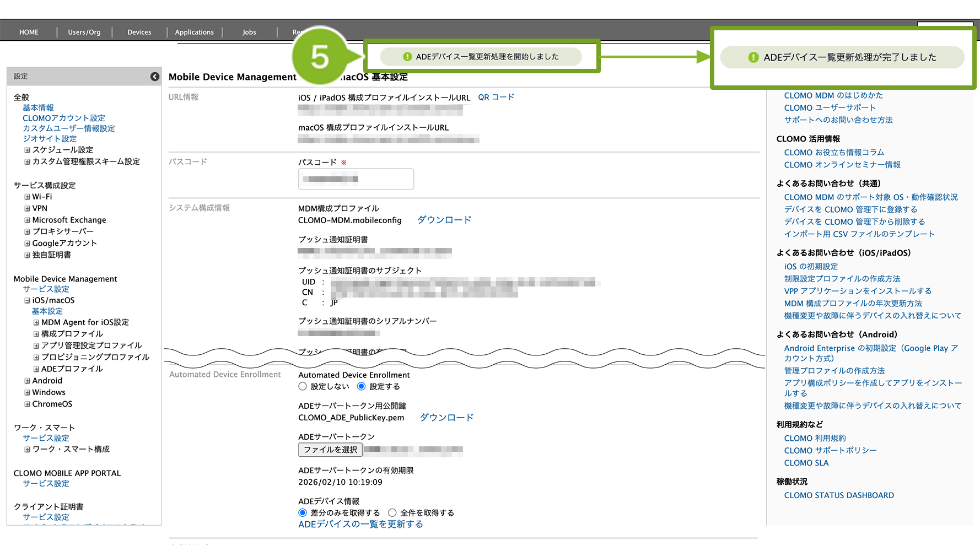Image resolution: width=980 pixels, height=551 pixels.
Task: Open the QR コード link
Action: tap(496, 97)
